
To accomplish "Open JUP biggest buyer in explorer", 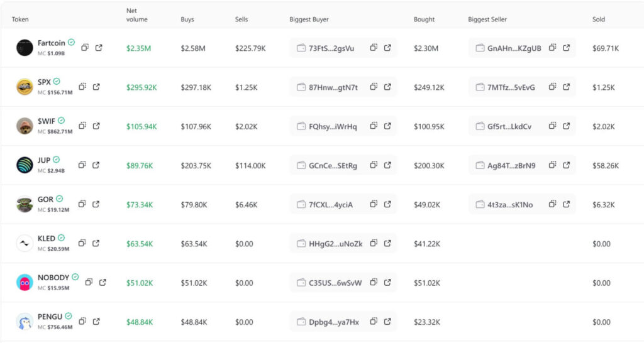I will (387, 165).
